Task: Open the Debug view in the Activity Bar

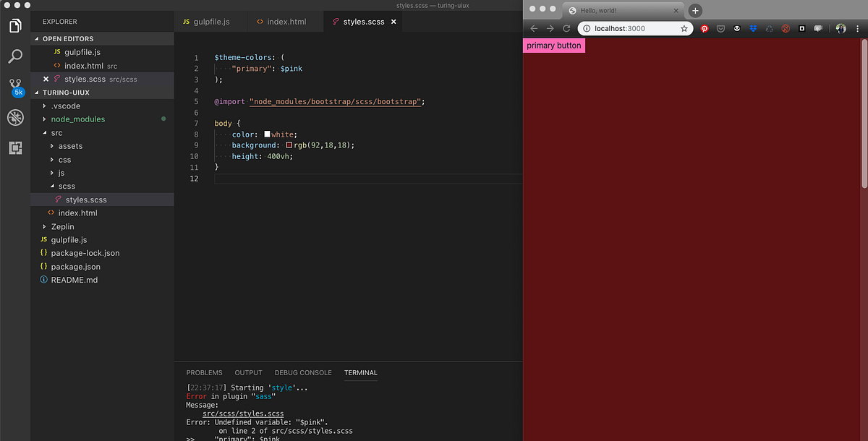Action: point(15,117)
